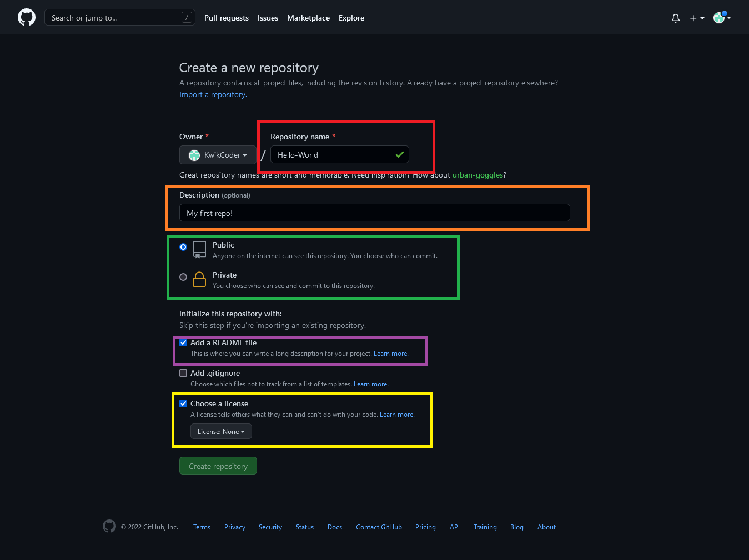Go to GitHub home via Octocat logo
Viewport: 749px width, 560px height.
click(x=27, y=17)
